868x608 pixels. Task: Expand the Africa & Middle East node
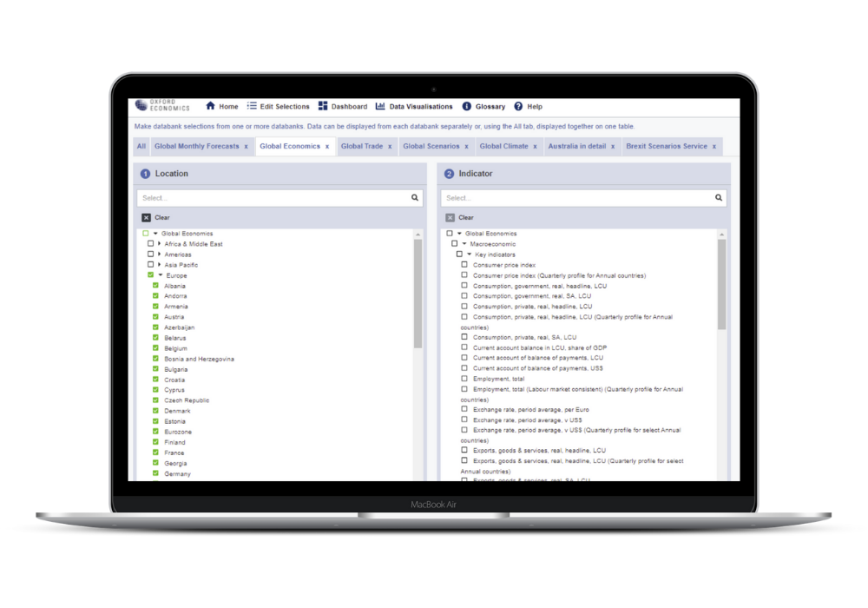160,244
